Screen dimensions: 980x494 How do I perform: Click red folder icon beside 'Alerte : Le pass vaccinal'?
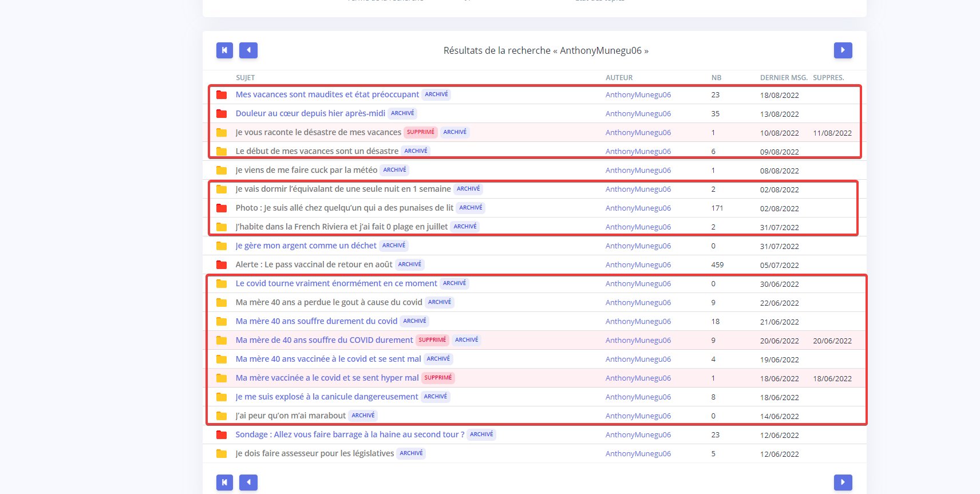point(222,265)
